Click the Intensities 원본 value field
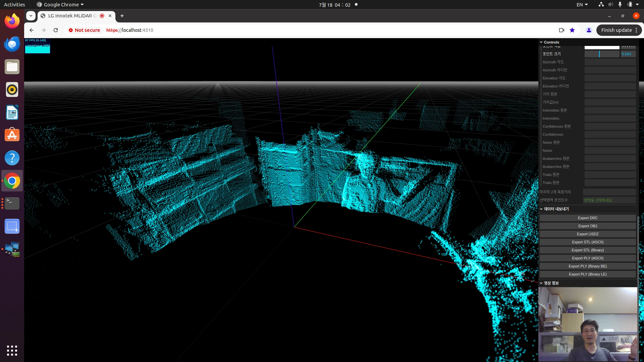Image resolution: width=644 pixels, height=362 pixels. (610, 110)
